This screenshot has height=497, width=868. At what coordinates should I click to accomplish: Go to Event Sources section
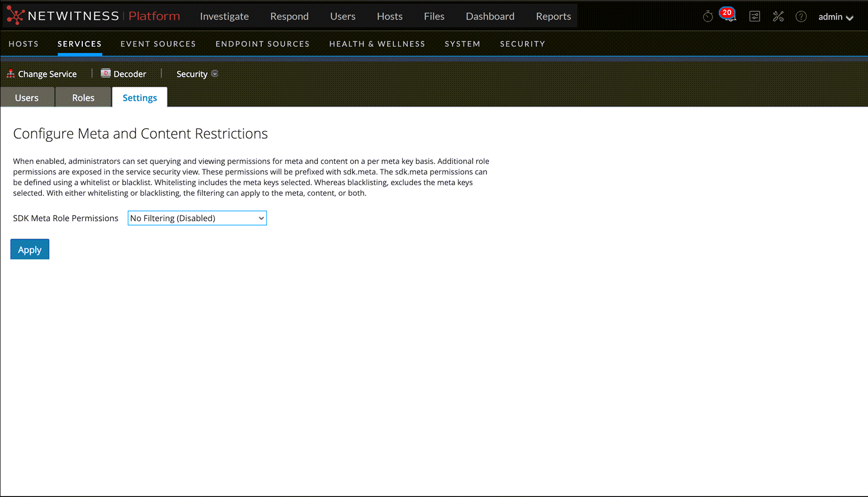[158, 44]
